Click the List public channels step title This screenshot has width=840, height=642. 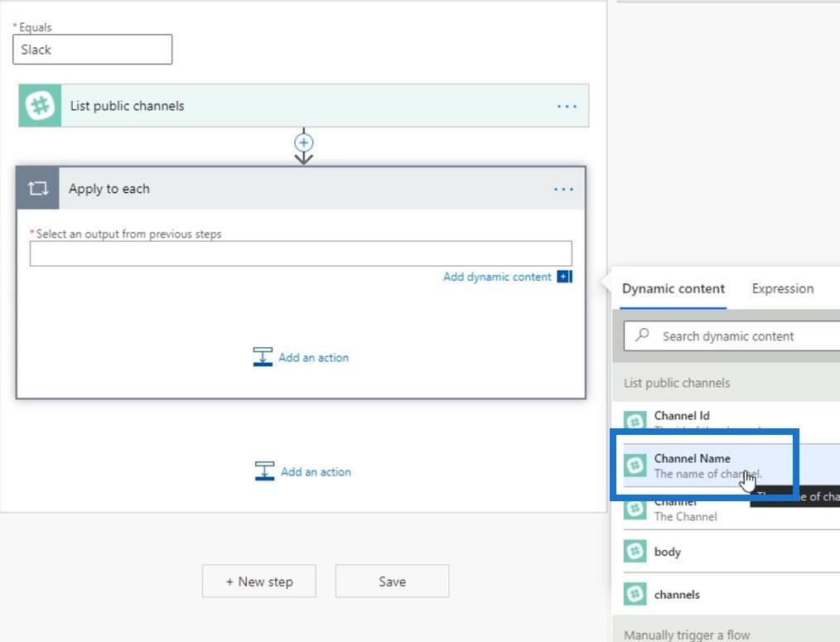127,106
